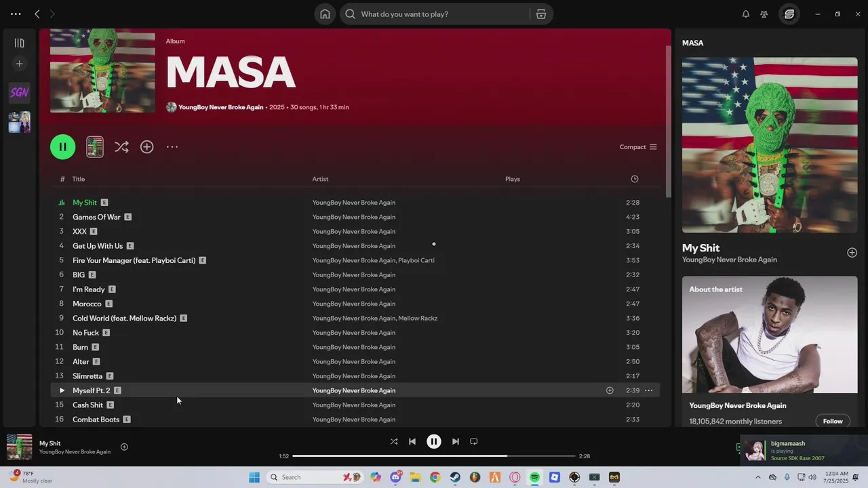
Task: Select the track Slimretta
Action: tap(87, 376)
